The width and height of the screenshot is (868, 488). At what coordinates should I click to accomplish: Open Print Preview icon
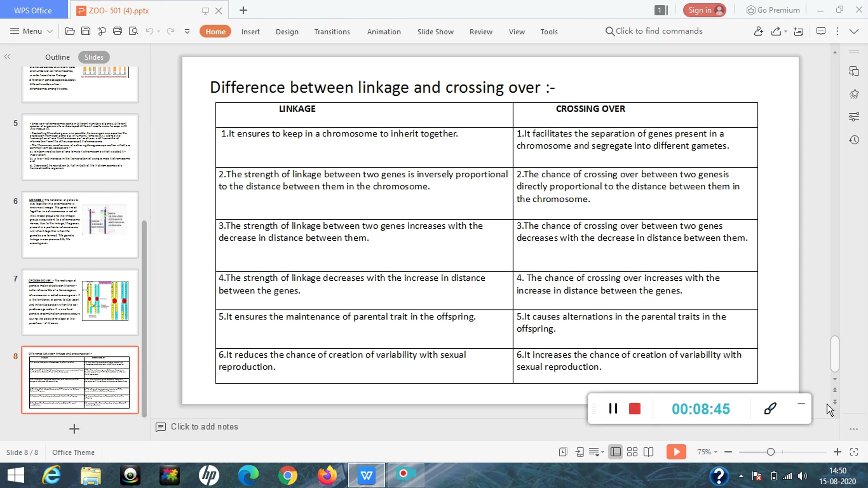click(133, 31)
